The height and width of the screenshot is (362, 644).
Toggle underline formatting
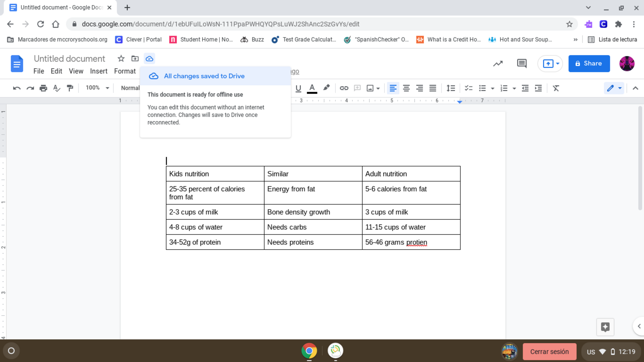pyautogui.click(x=298, y=88)
